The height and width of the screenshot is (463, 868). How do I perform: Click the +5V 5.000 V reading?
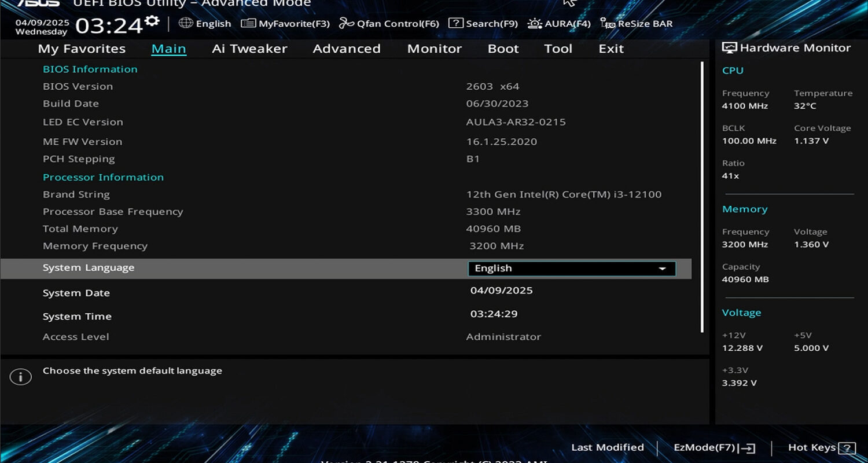coord(811,348)
